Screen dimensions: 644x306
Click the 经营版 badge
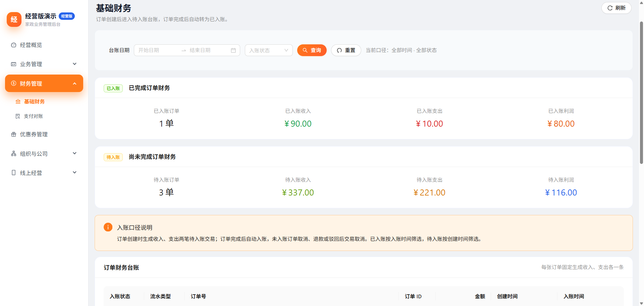click(67, 16)
